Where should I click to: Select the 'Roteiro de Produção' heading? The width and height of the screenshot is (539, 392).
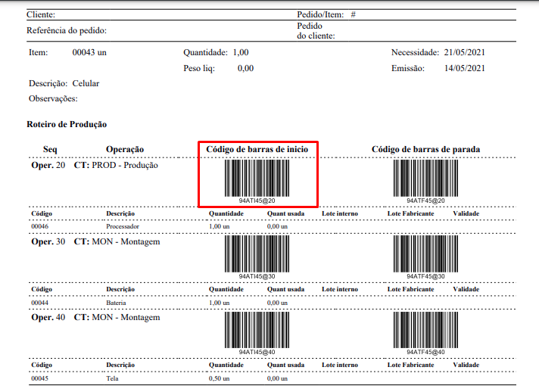[67, 124]
